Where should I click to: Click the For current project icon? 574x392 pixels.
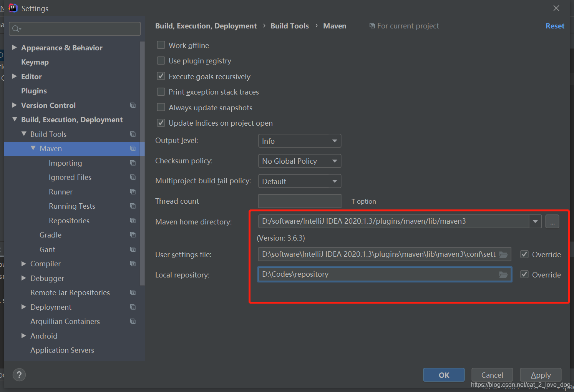pos(372,26)
